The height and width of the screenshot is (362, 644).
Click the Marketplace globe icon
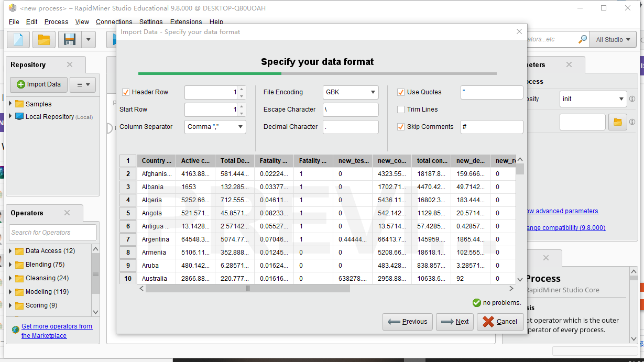pos(16,330)
